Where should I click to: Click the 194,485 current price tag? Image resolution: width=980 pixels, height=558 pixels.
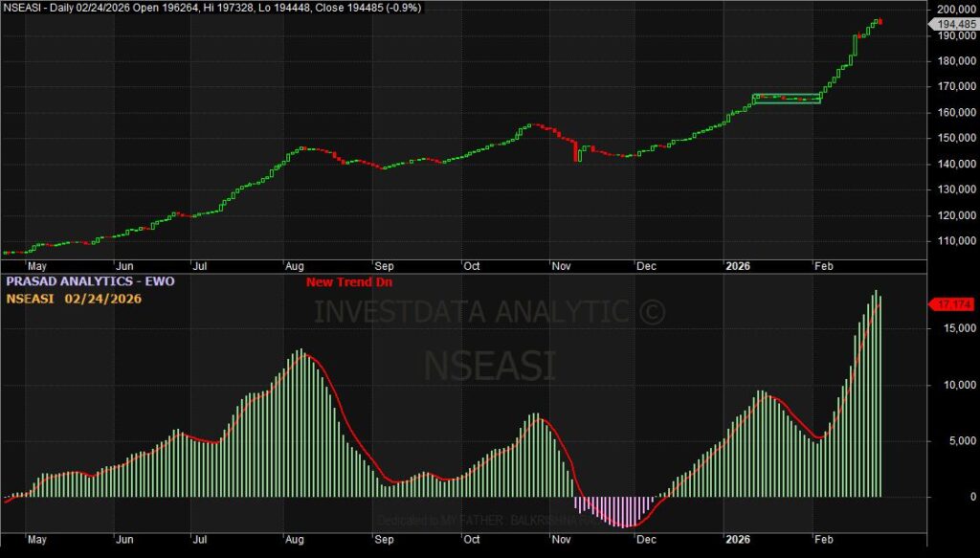(x=955, y=24)
